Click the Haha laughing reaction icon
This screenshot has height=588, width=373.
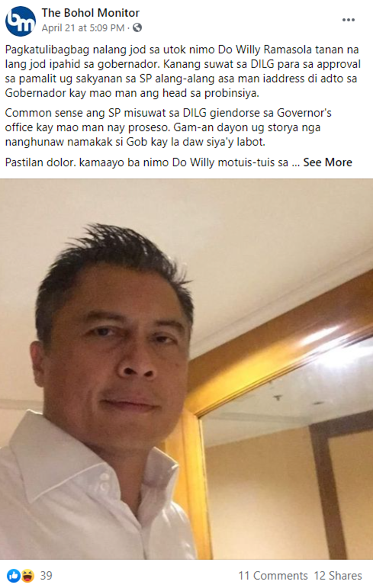click(27, 575)
